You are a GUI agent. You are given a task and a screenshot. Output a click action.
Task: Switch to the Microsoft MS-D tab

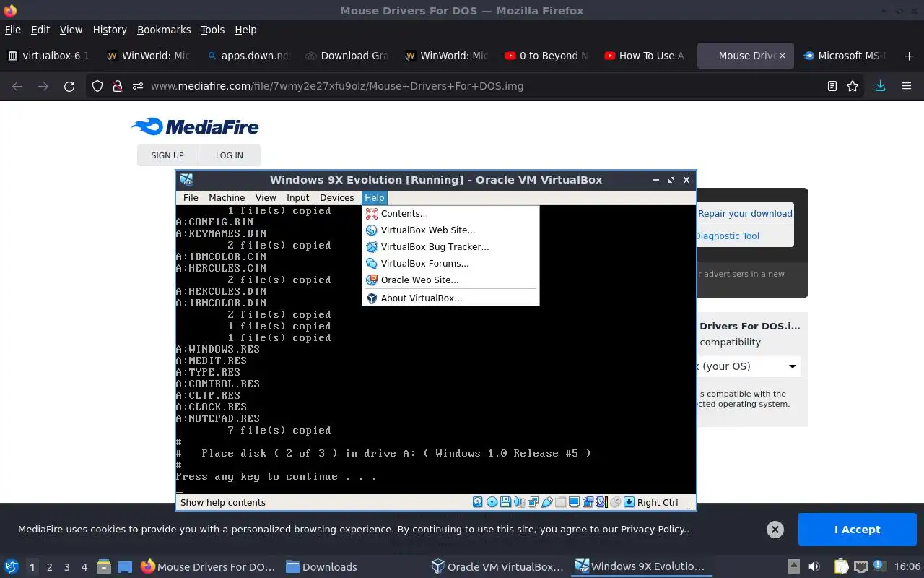845,56
